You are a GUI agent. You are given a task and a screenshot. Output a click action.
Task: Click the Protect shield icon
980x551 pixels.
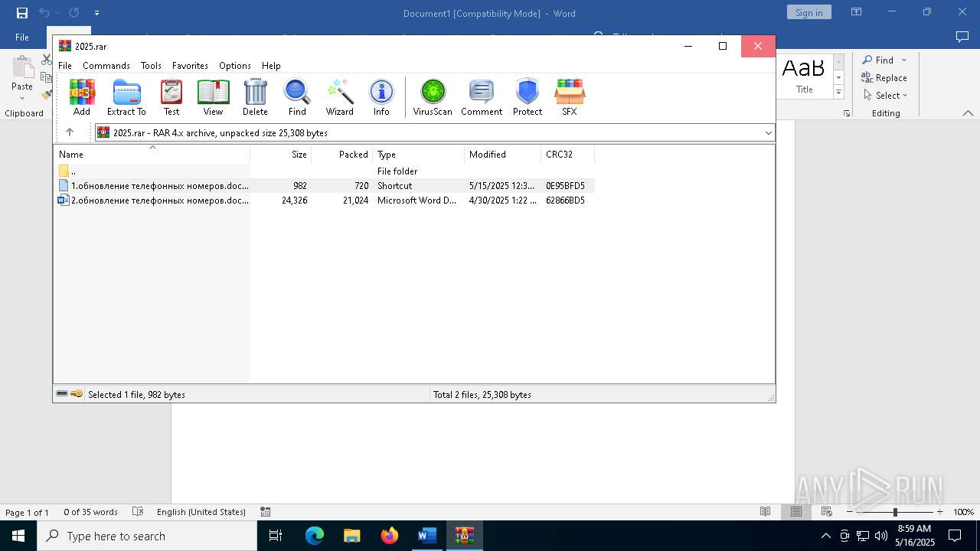528,97
